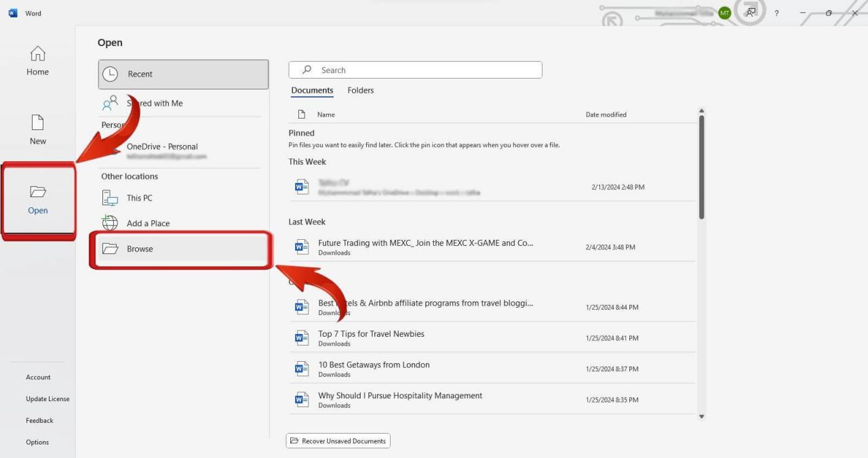Viewport: 868px width, 458px height.
Task: Open Shared with Me
Action: (155, 103)
